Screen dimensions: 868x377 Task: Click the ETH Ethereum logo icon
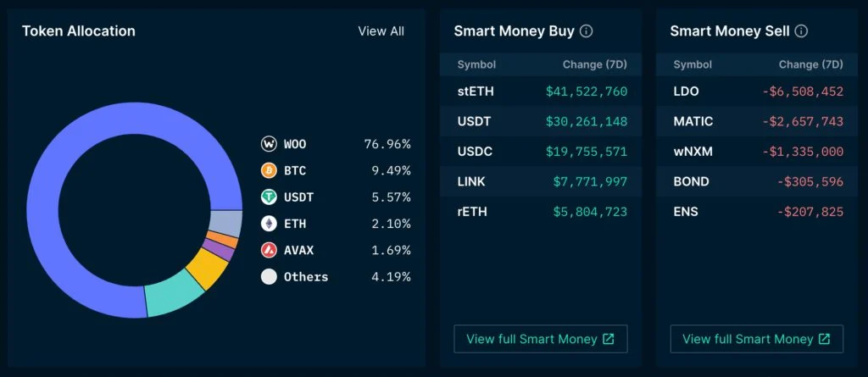pyautogui.click(x=269, y=224)
